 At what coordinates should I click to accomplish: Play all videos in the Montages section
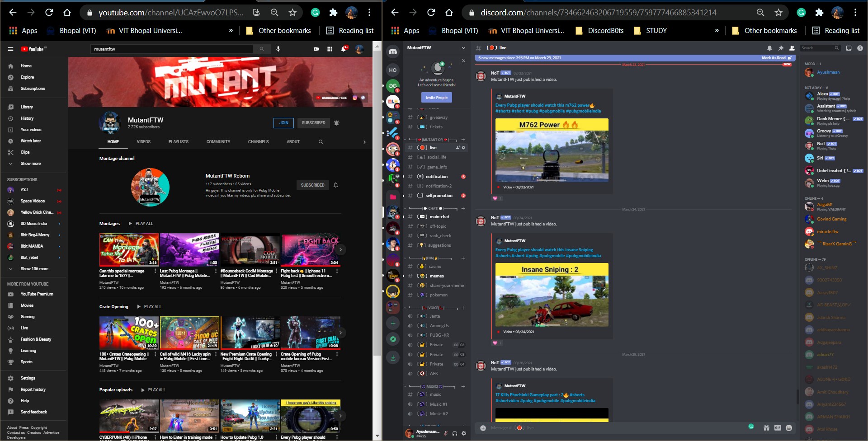click(141, 224)
